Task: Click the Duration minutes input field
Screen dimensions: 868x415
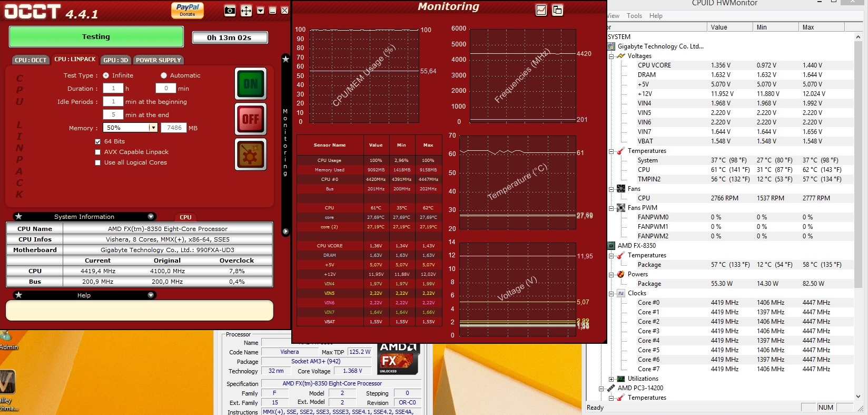Action: point(166,89)
